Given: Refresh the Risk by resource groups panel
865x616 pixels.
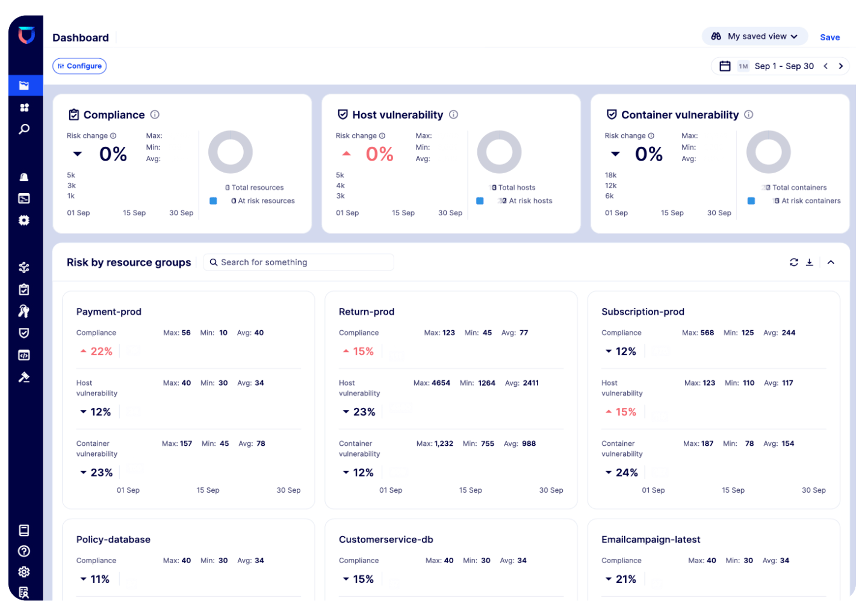Looking at the screenshot, I should [x=794, y=262].
